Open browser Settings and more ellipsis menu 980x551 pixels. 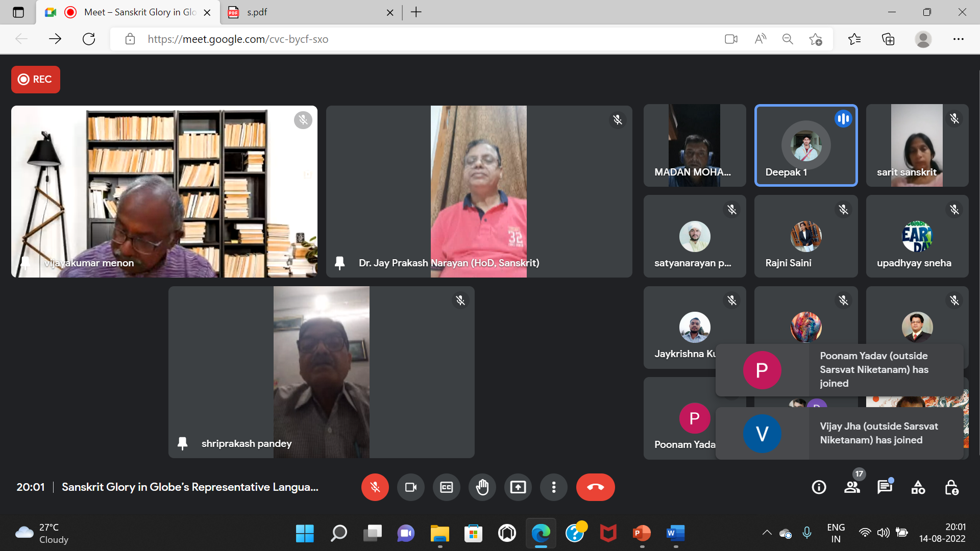click(x=958, y=39)
